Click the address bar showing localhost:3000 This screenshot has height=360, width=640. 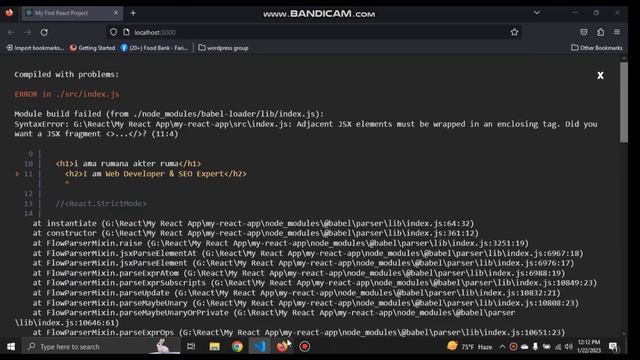314,32
